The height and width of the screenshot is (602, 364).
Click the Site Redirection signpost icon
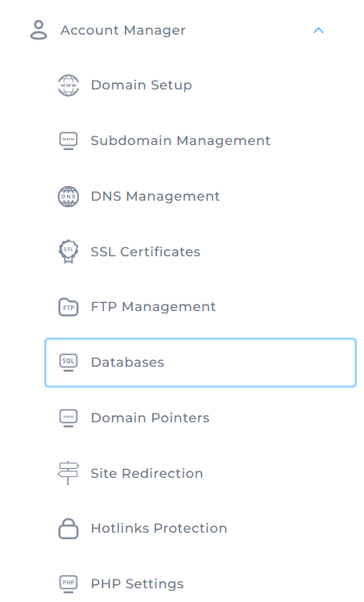pyautogui.click(x=68, y=473)
